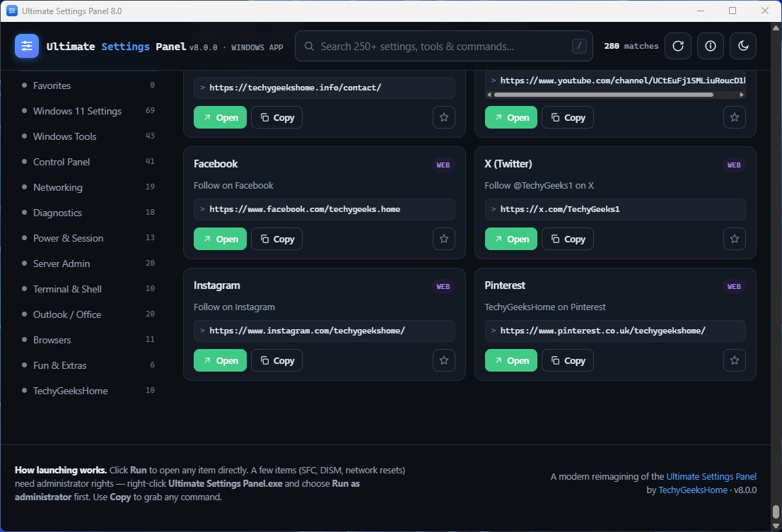Favorite the Pinterest card with its star
This screenshot has width=782, height=532.
click(734, 360)
